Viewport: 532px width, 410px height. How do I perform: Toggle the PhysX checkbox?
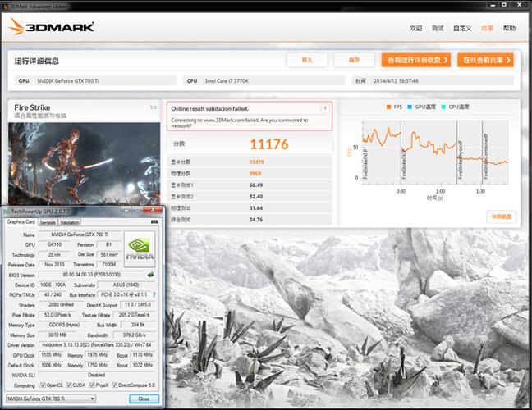[x=92, y=385]
